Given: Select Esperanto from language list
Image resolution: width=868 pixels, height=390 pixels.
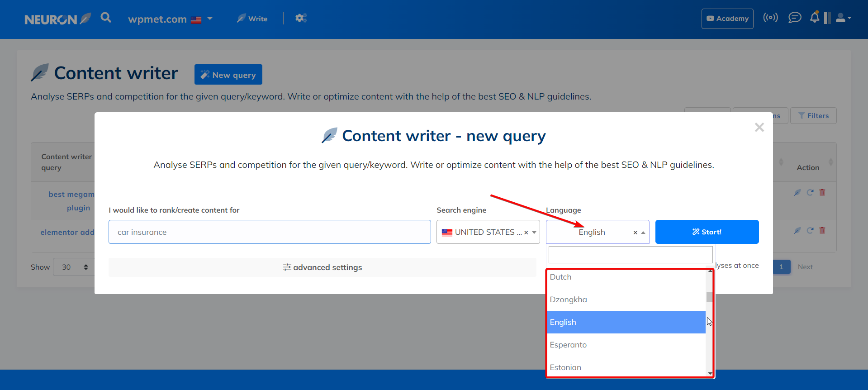Looking at the screenshot, I should coord(626,345).
